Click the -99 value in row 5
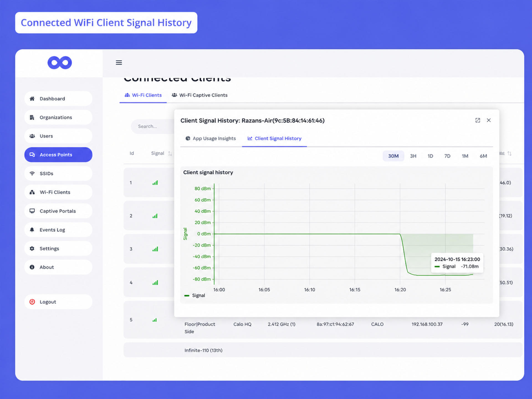Viewport: 532px width, 399px height. (465, 324)
